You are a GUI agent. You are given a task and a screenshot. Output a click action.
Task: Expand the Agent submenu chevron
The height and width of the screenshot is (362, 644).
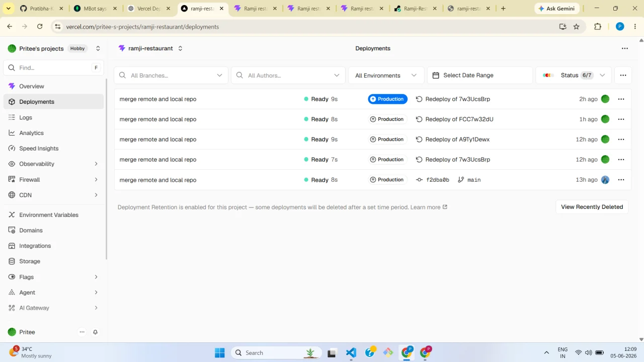tap(96, 293)
